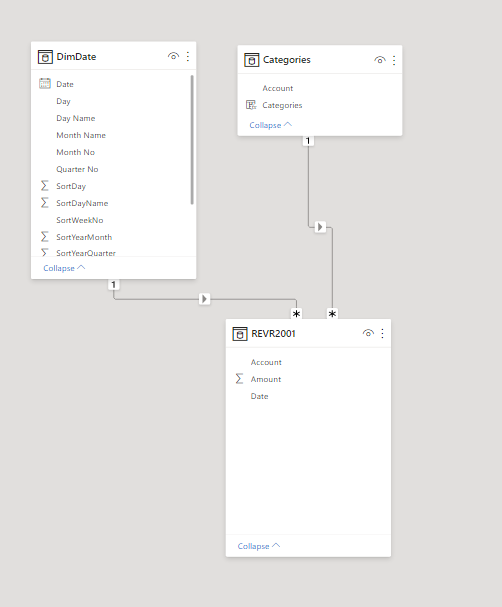Click sigma icon next to SortDay
502x607 pixels.
tap(45, 186)
